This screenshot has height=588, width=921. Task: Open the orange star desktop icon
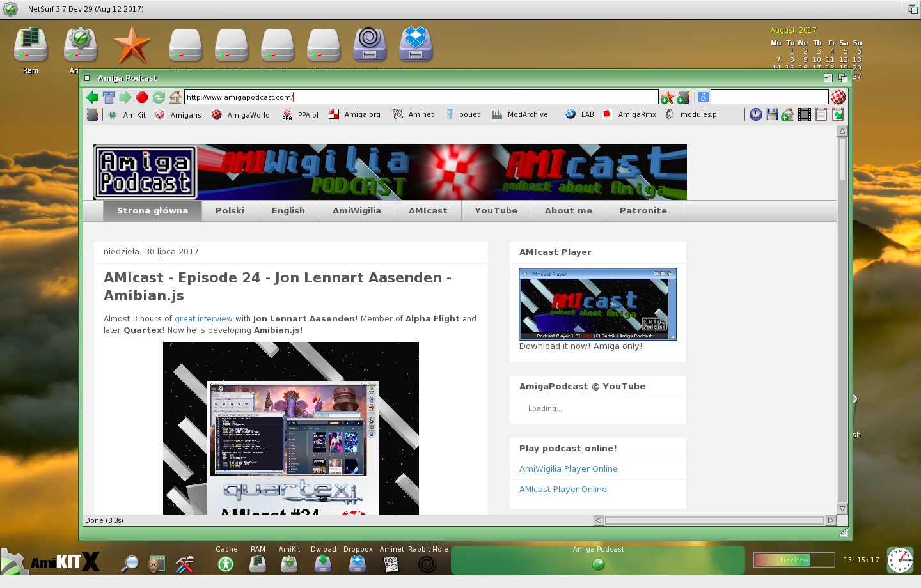132,45
